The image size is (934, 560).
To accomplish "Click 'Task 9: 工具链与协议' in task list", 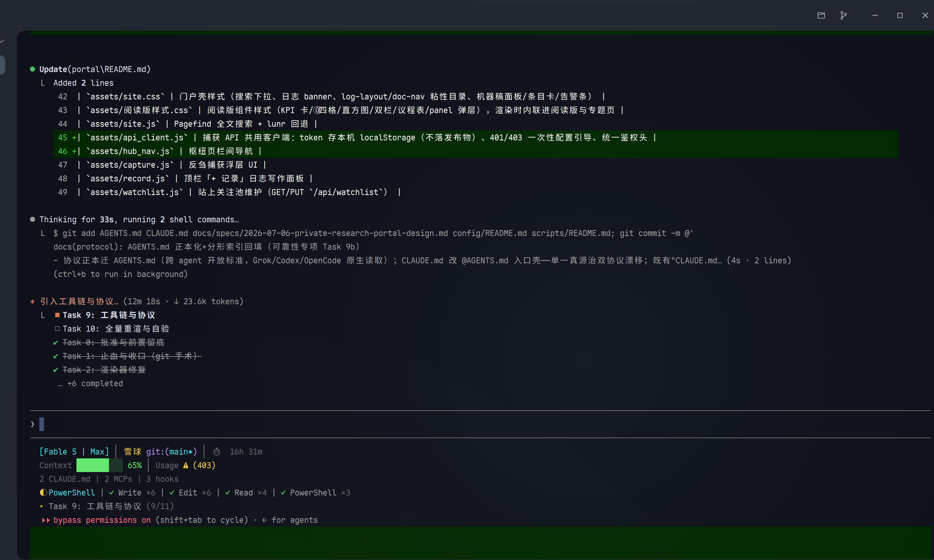I will click(109, 315).
